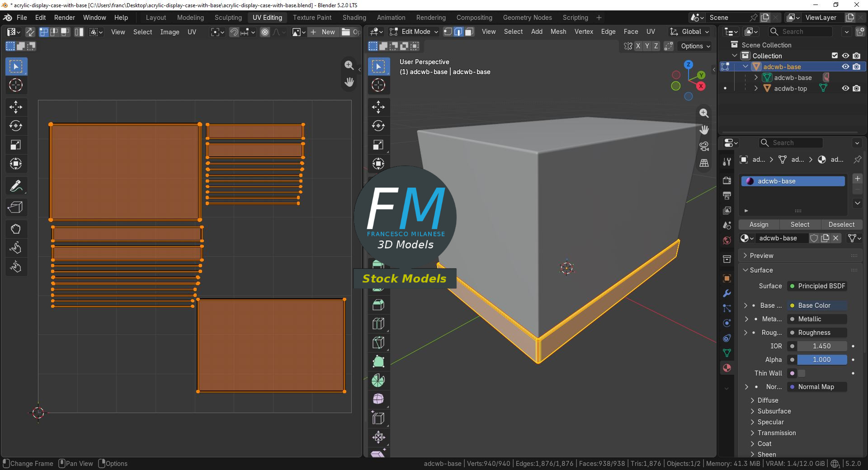Click the Assign material button
This screenshot has width=868, height=470.
click(759, 225)
